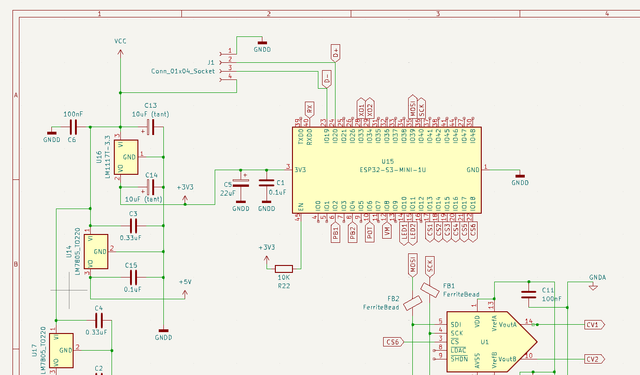Click the GNDD symbol below the regulator ground rail
This screenshot has width=640, height=375.
pos(163,331)
